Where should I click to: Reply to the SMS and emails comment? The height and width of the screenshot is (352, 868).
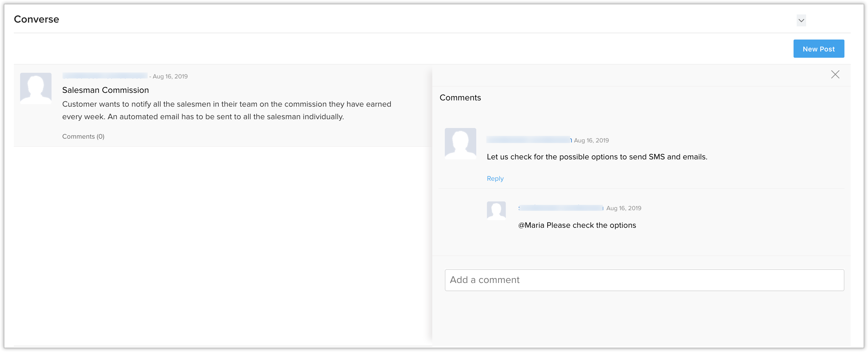(495, 179)
